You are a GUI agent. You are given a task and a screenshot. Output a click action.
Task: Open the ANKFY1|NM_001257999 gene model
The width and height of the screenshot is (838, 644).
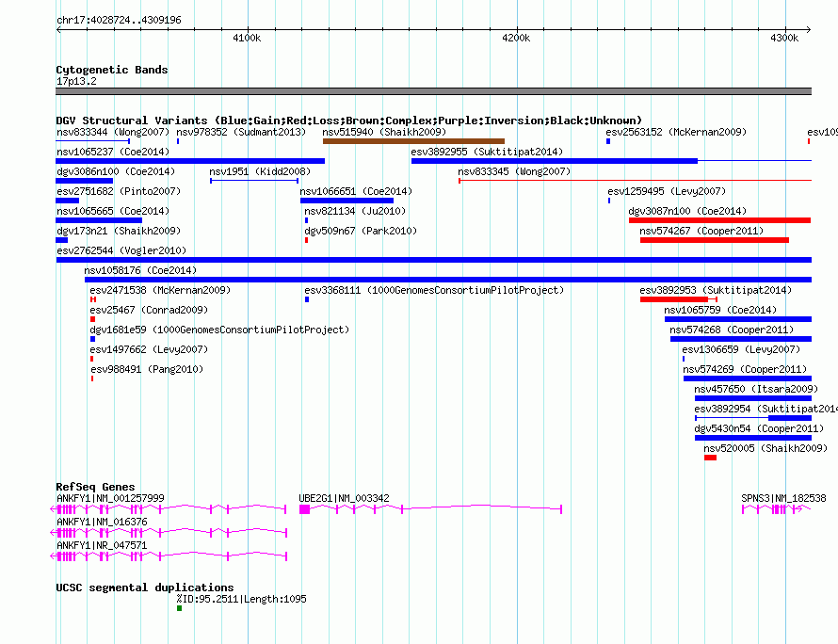(169, 508)
